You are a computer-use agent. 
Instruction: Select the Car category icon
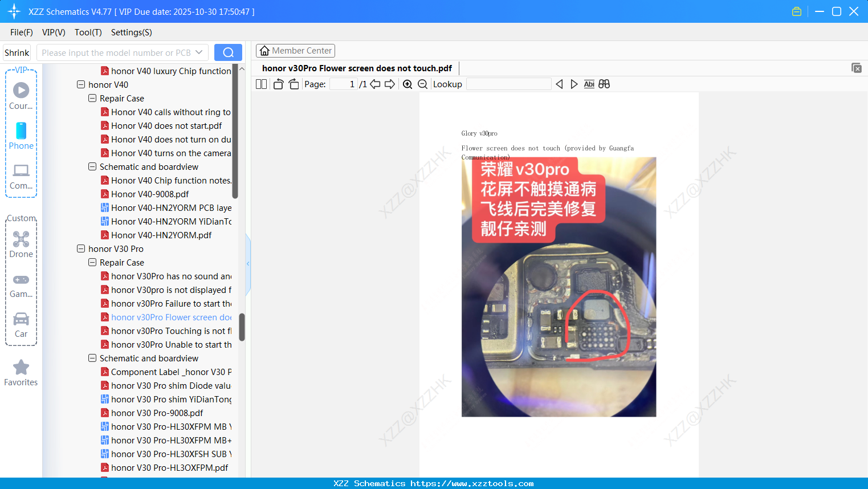point(21,325)
